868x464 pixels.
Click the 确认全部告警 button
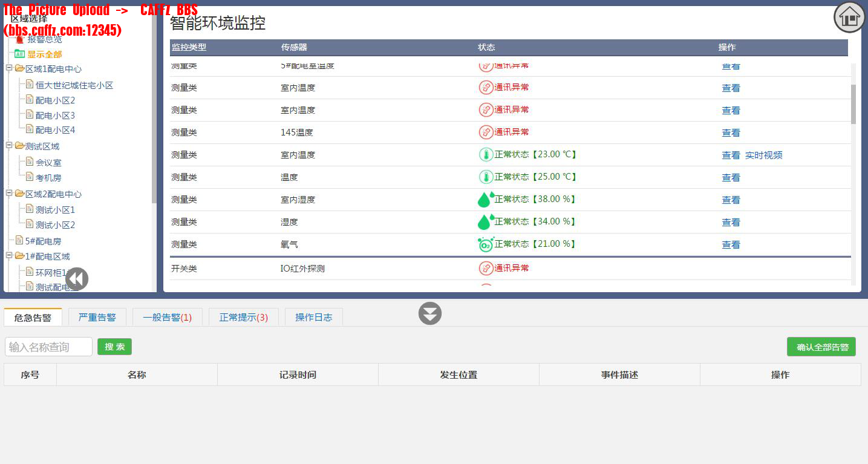pyautogui.click(x=821, y=347)
